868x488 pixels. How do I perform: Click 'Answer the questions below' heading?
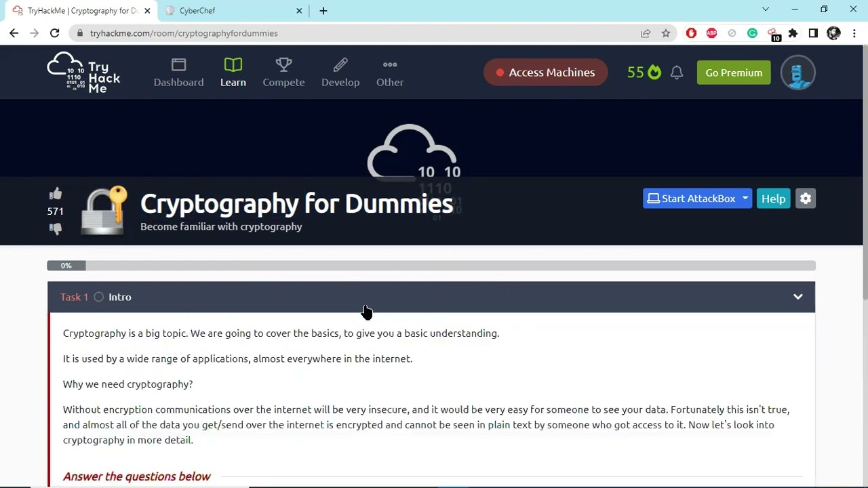(x=137, y=476)
